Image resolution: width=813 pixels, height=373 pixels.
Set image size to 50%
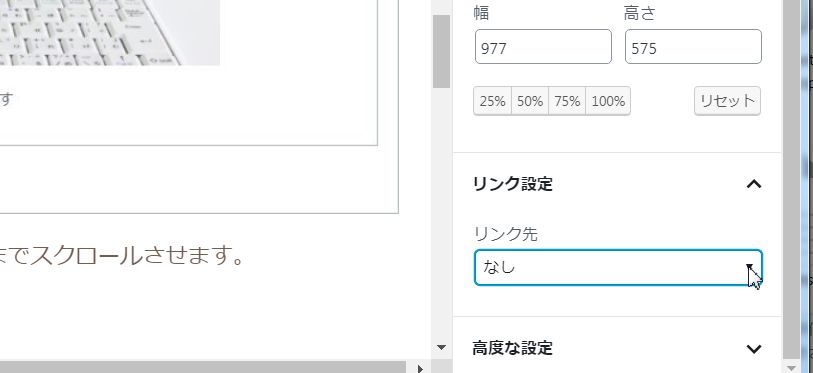pyautogui.click(x=529, y=101)
